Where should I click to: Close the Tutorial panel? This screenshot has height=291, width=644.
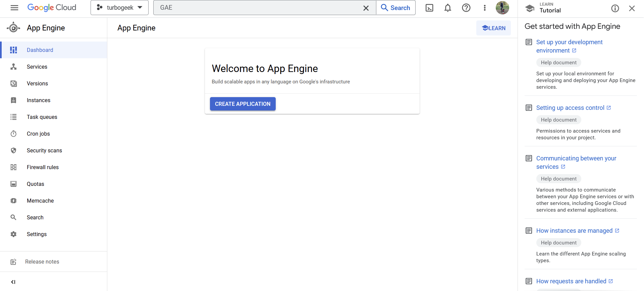(x=632, y=8)
